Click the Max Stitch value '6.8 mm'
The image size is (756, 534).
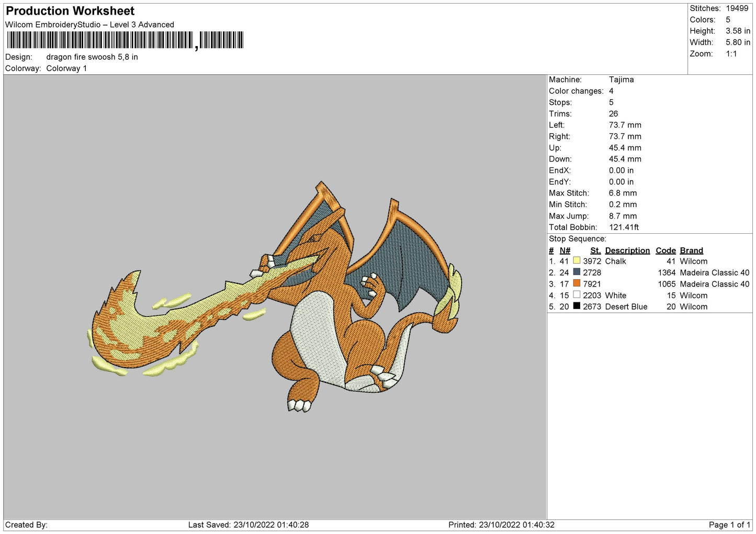(x=623, y=193)
